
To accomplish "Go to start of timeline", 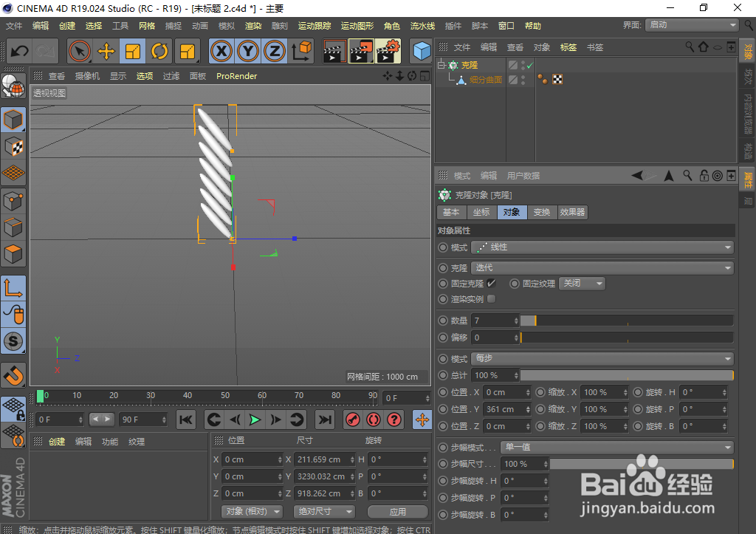I will point(185,420).
